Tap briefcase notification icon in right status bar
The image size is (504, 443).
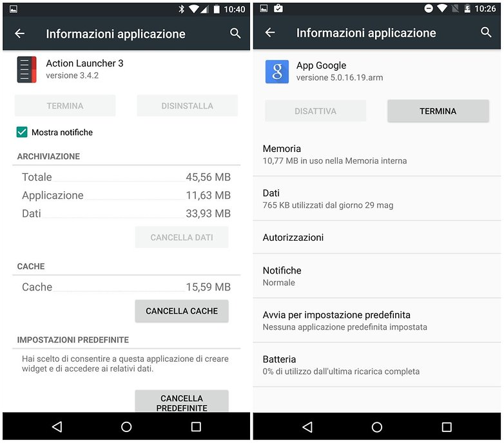278,8
